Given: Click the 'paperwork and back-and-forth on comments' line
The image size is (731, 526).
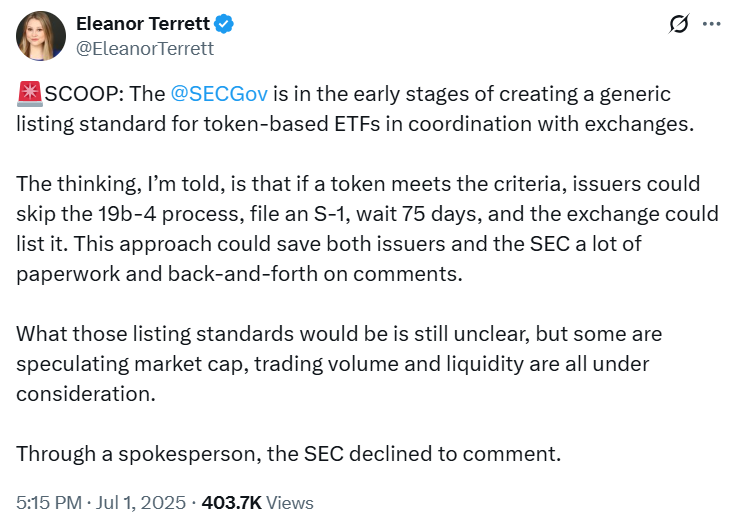Looking at the screenshot, I should click(239, 274).
